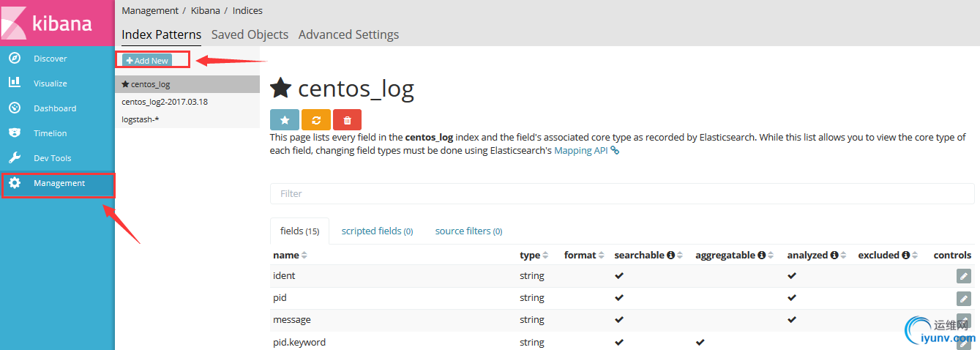Screen dimensions: 980x350
Task: Click the ident field name
Action: 284,276
